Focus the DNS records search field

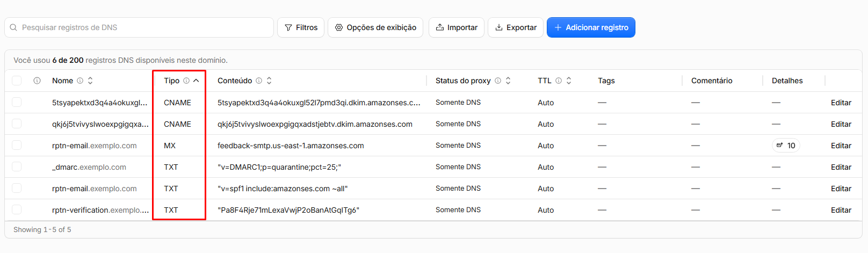point(139,27)
